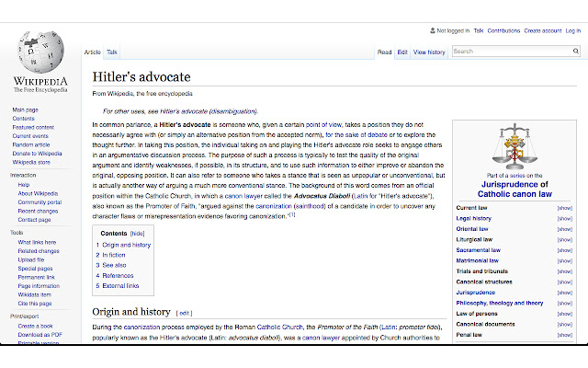The height and width of the screenshot is (368, 588).
Task: Open the Download as PDF link
Action: (x=40, y=335)
